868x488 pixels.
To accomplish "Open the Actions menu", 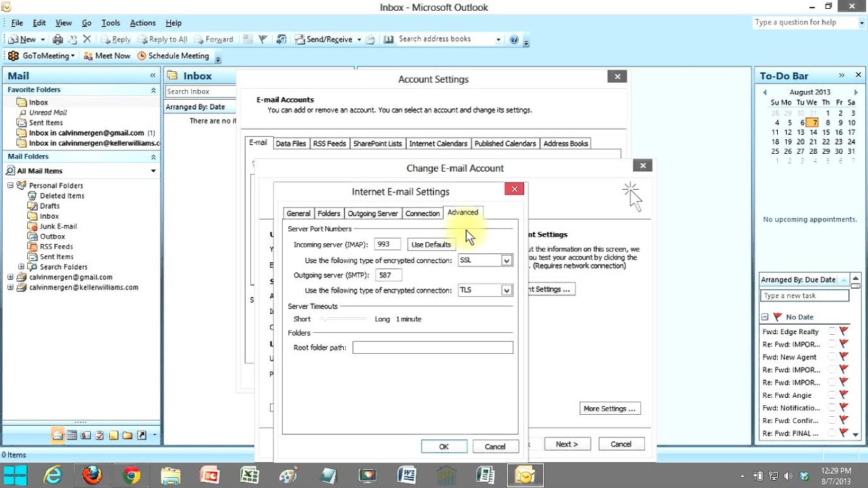I will [x=142, y=23].
